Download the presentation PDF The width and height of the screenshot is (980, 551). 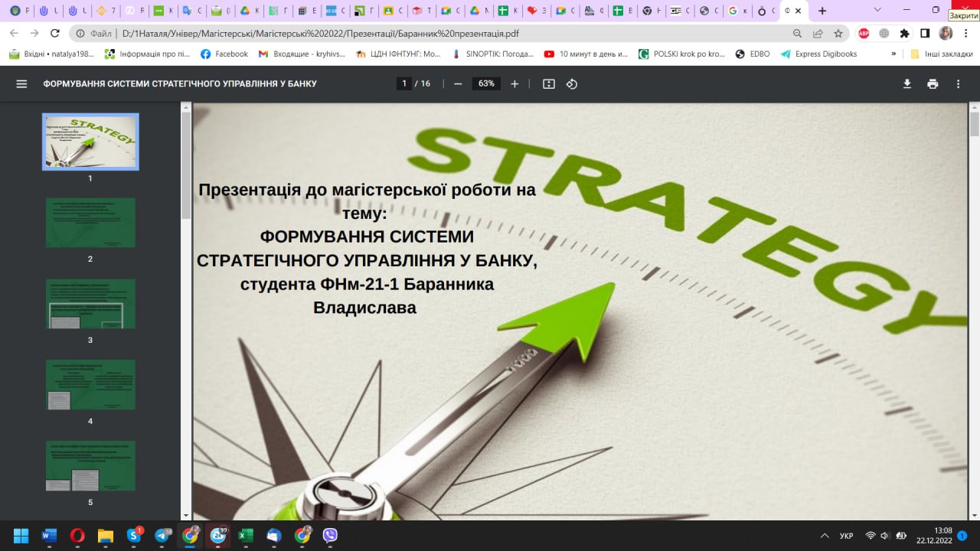point(906,83)
